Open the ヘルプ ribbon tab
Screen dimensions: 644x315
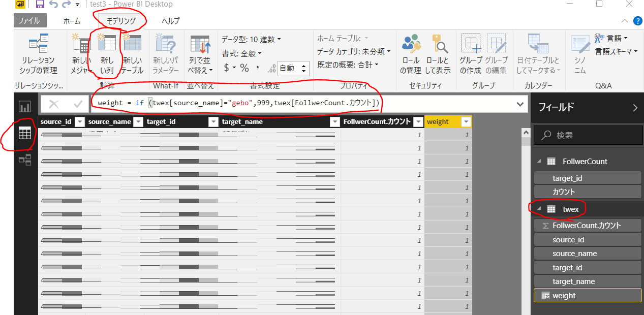[170, 20]
